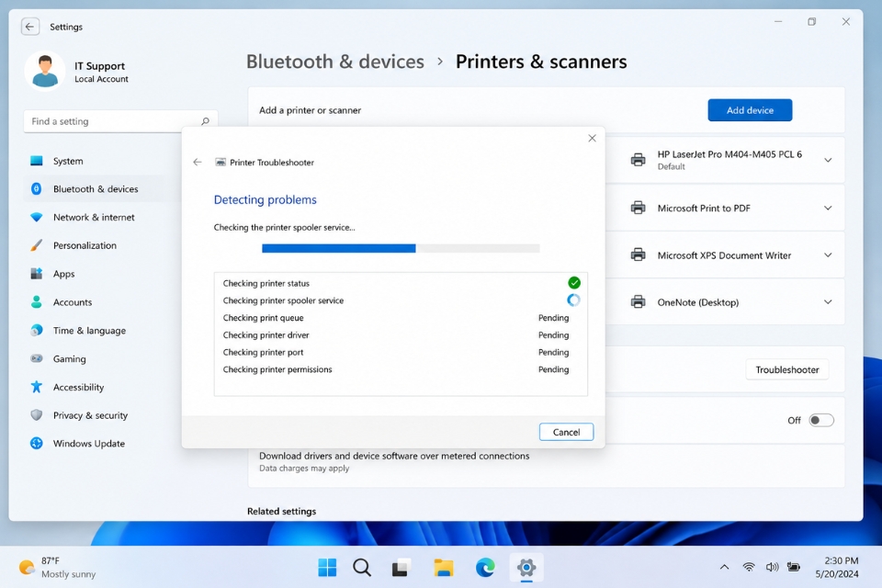Click the Privacy & security shield icon
882x588 pixels.
pos(37,415)
